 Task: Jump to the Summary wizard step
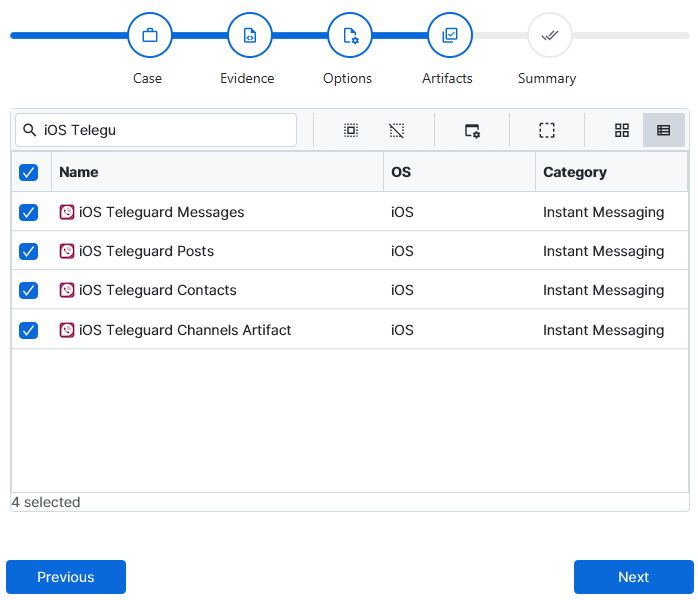tap(550, 35)
